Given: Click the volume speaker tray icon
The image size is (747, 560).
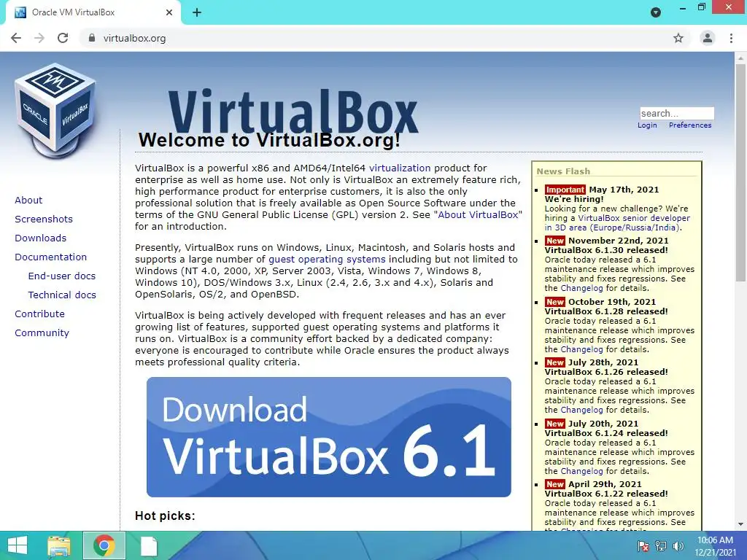Looking at the screenshot, I should point(678,546).
